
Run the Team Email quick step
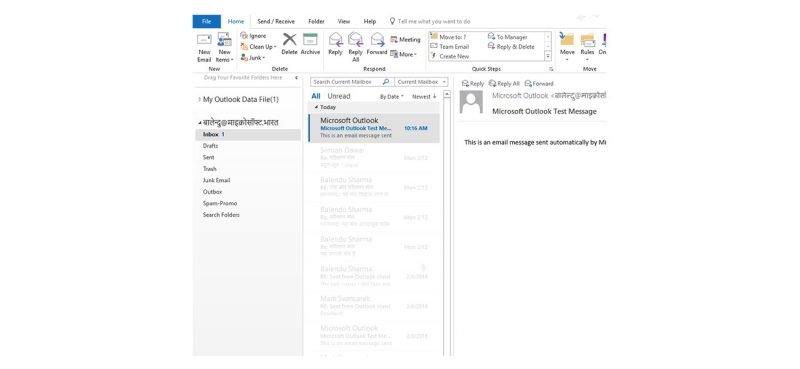coord(450,46)
